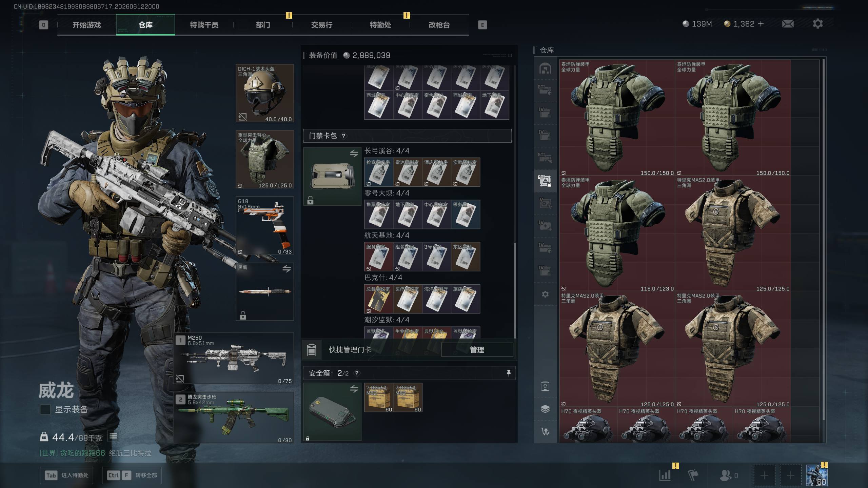Open the 改枪台 tab
This screenshot has width=868, height=488.
click(x=439, y=25)
